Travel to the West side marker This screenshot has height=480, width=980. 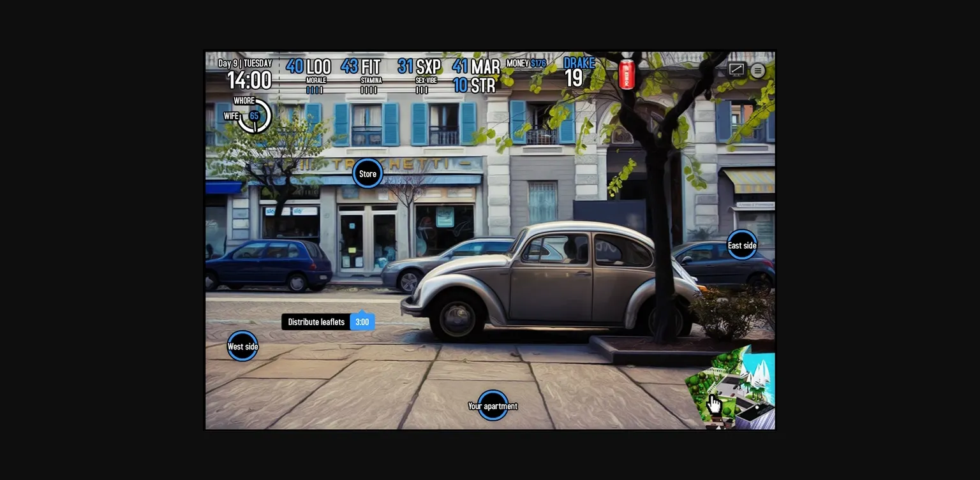tap(242, 346)
